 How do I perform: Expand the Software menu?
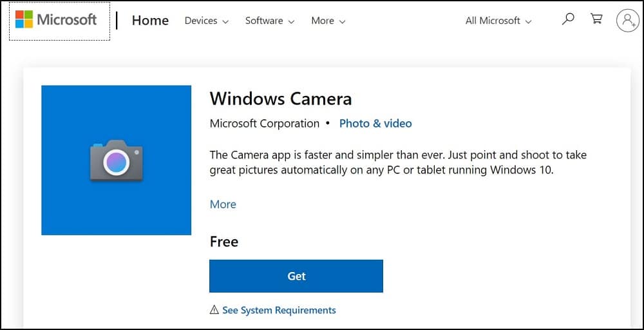coord(270,21)
